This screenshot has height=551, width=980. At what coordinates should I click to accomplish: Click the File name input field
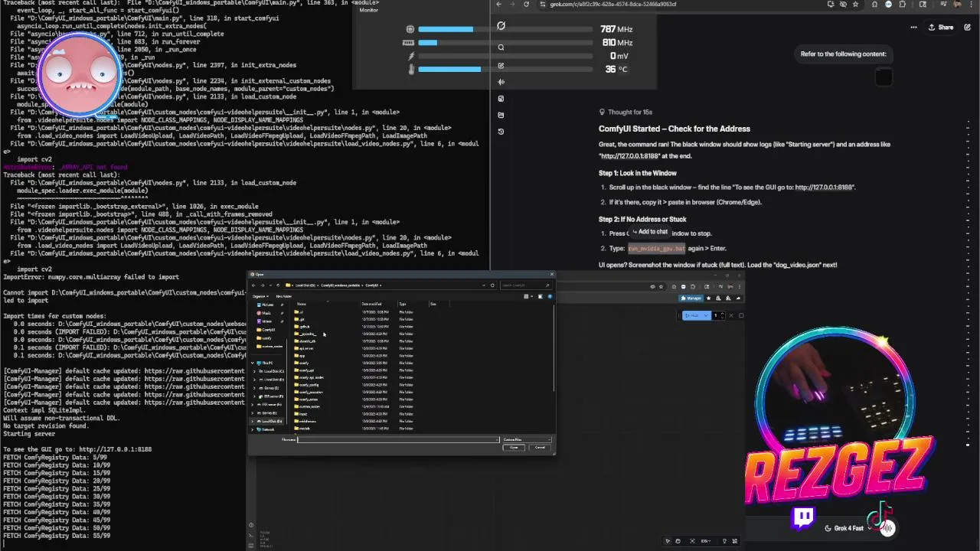click(x=398, y=439)
